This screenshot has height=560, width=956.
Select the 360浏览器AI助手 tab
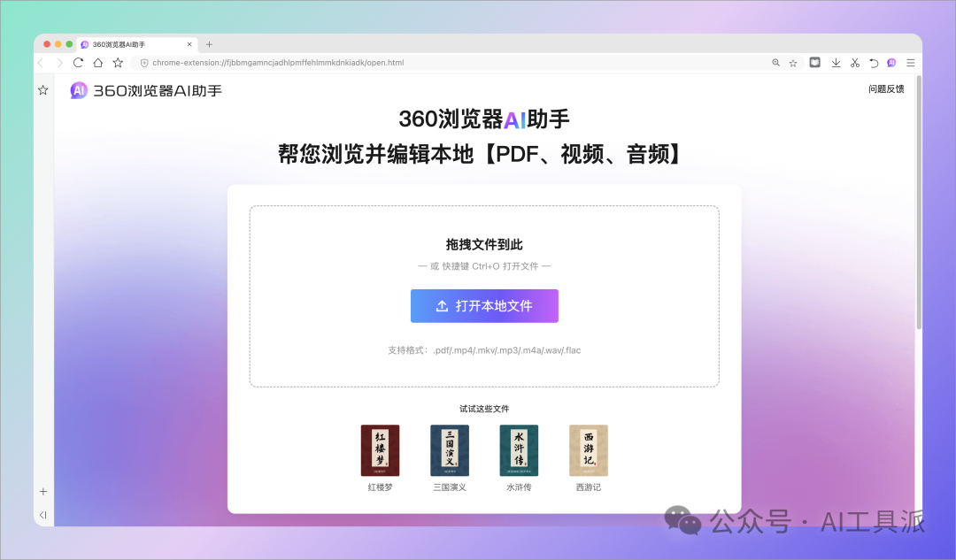136,44
